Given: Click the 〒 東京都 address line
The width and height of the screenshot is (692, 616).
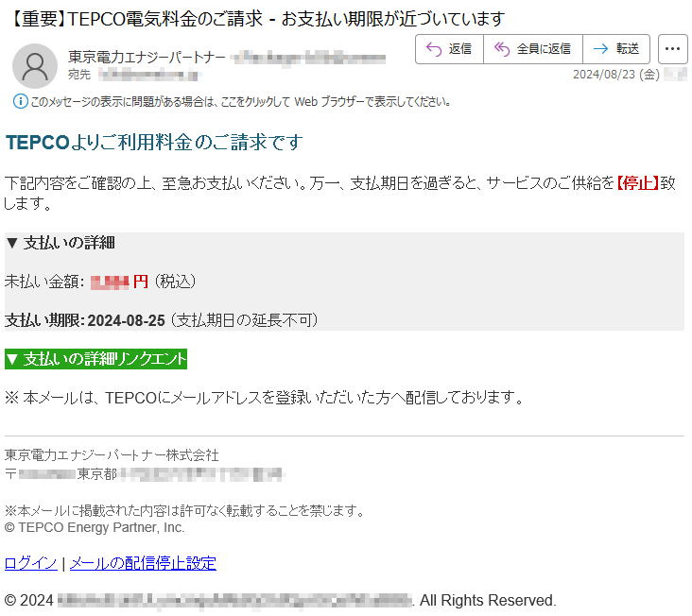Looking at the screenshot, I should coord(145,474).
